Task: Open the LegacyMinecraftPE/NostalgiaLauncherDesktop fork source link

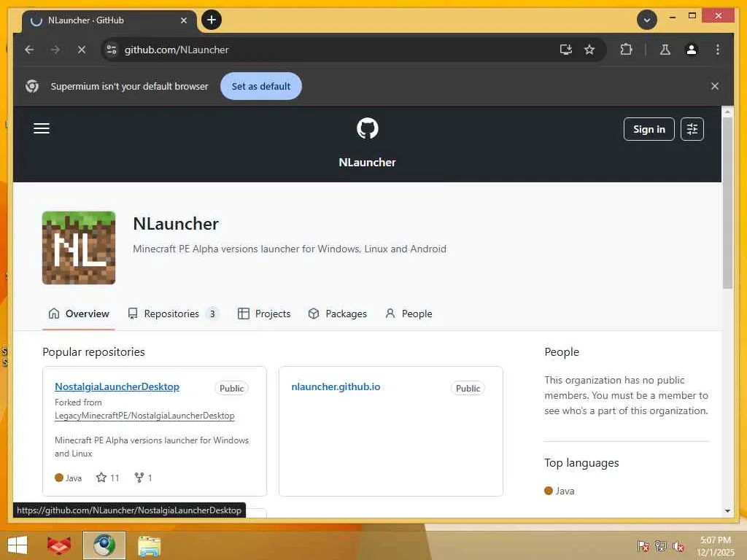Action: coord(145,416)
